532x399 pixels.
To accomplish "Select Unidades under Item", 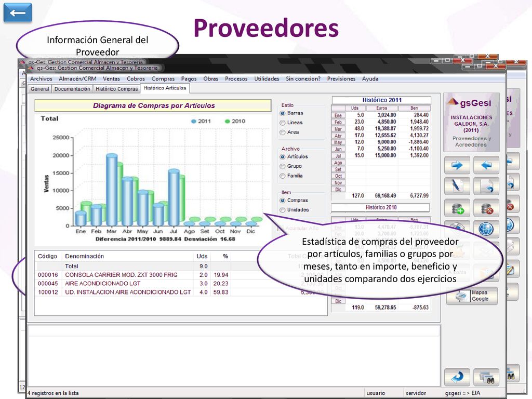I will tap(282, 210).
